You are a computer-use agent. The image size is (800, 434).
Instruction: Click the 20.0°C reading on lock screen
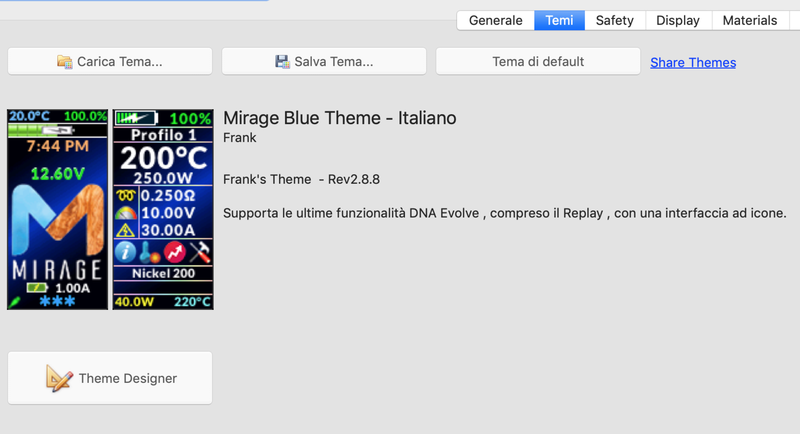[x=29, y=116]
